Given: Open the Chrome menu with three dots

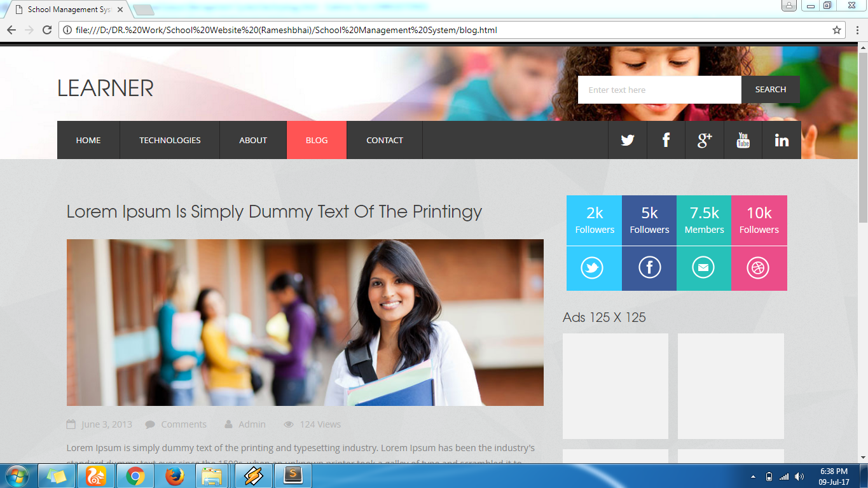Looking at the screenshot, I should click(856, 30).
